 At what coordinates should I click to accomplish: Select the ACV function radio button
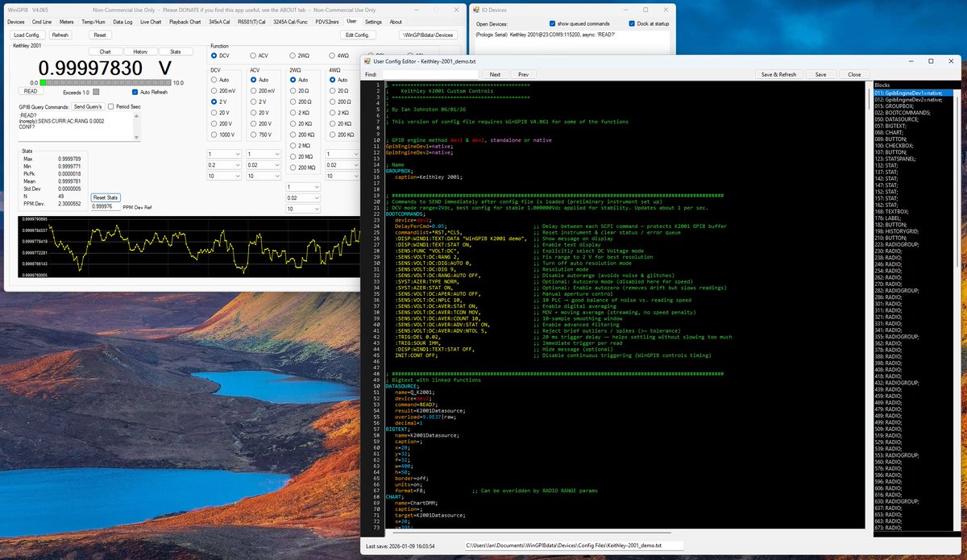click(x=253, y=56)
